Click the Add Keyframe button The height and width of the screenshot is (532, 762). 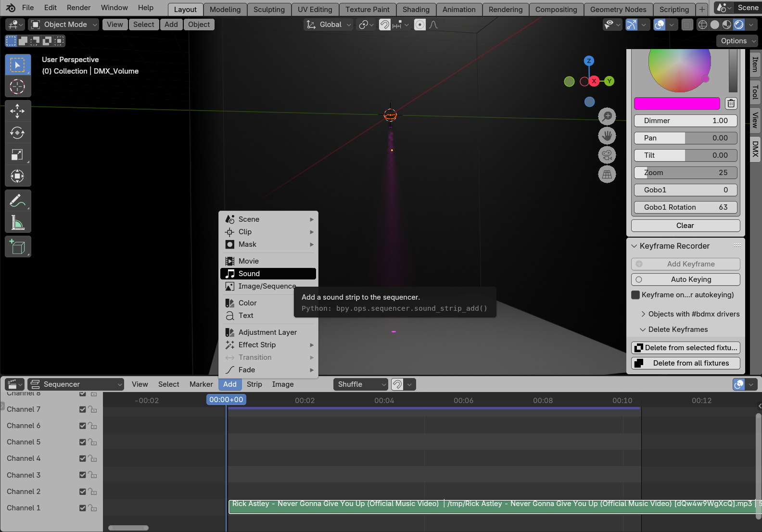tap(686, 264)
